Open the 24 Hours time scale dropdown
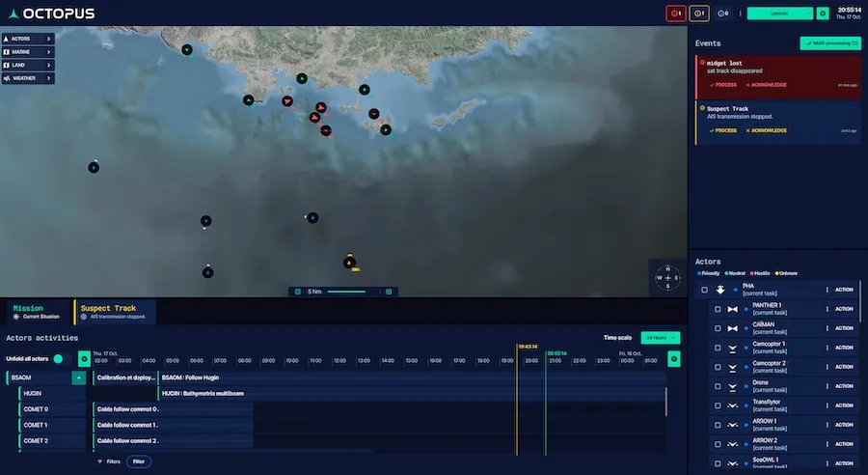The image size is (868, 475). 661,338
